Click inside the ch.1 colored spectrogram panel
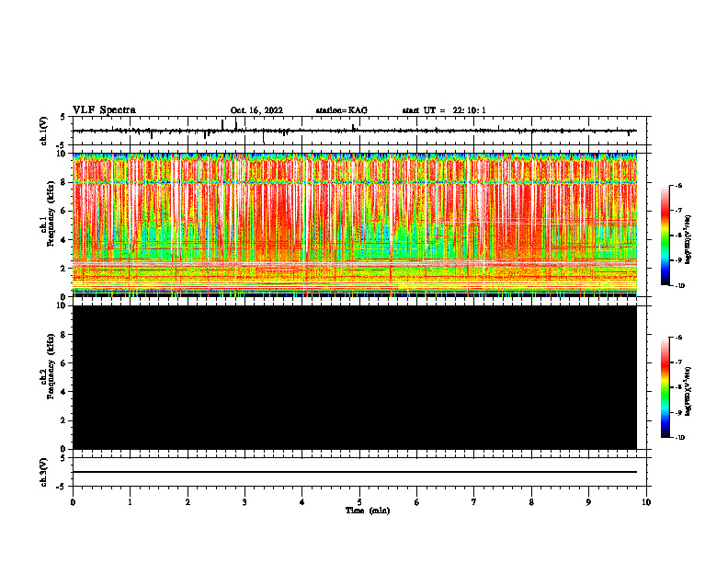Screen dimensions: 728x563 point(355,224)
